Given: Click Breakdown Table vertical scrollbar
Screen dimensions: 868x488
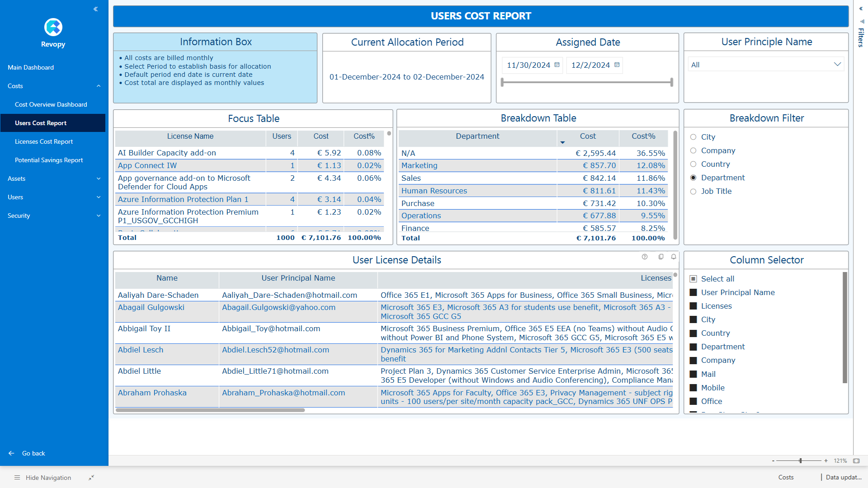Looking at the screenshot, I should tap(675, 185).
